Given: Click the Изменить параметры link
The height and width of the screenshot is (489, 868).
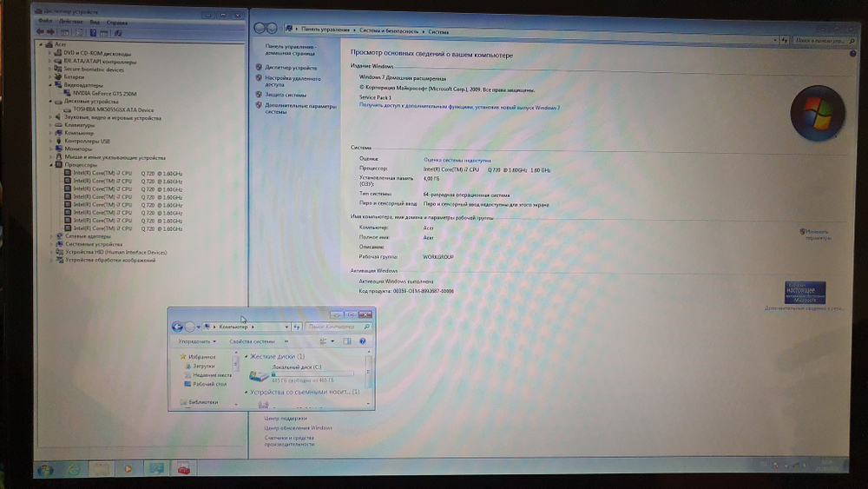Looking at the screenshot, I should click(818, 235).
